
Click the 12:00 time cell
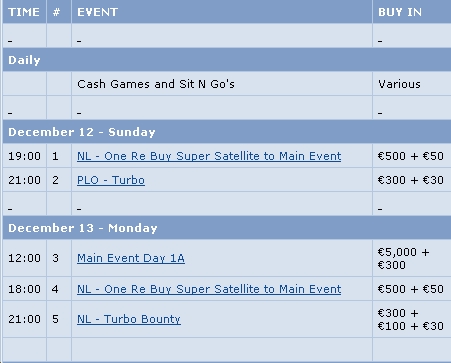point(24,258)
